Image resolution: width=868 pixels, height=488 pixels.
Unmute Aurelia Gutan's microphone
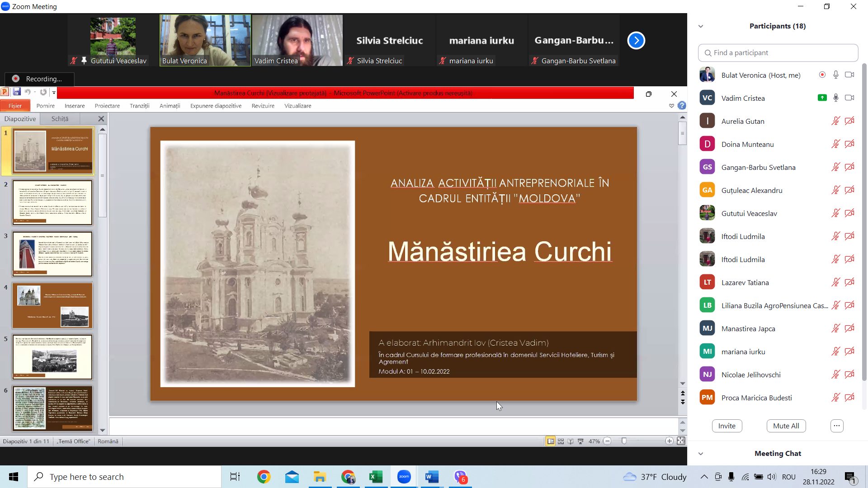[835, 121]
